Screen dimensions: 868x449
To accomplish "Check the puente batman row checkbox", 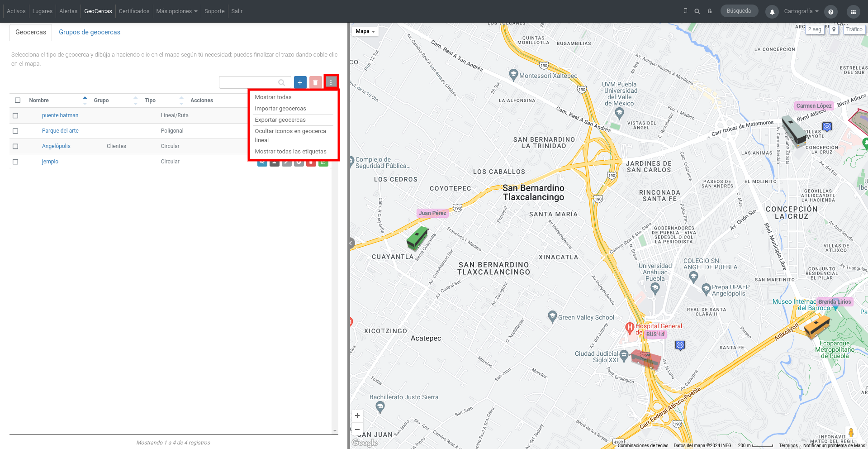I will pos(15,115).
